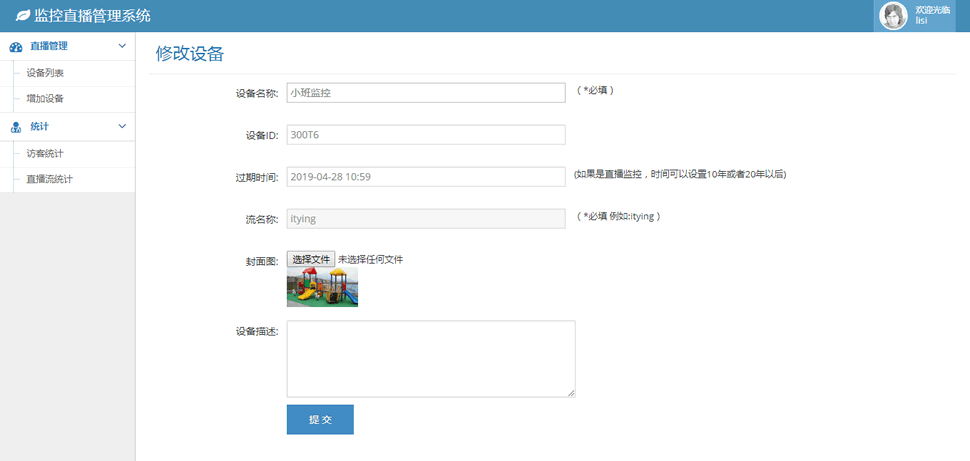This screenshot has width=970, height=461.
Task: Focus the 过期时间 date input
Action: 426,177
